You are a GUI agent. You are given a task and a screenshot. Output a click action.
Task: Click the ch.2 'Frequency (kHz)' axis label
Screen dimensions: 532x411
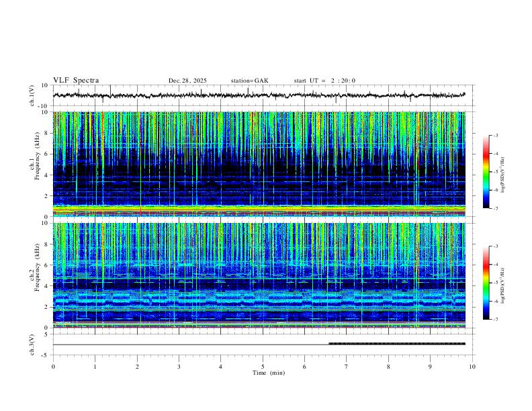pyautogui.click(x=37, y=267)
